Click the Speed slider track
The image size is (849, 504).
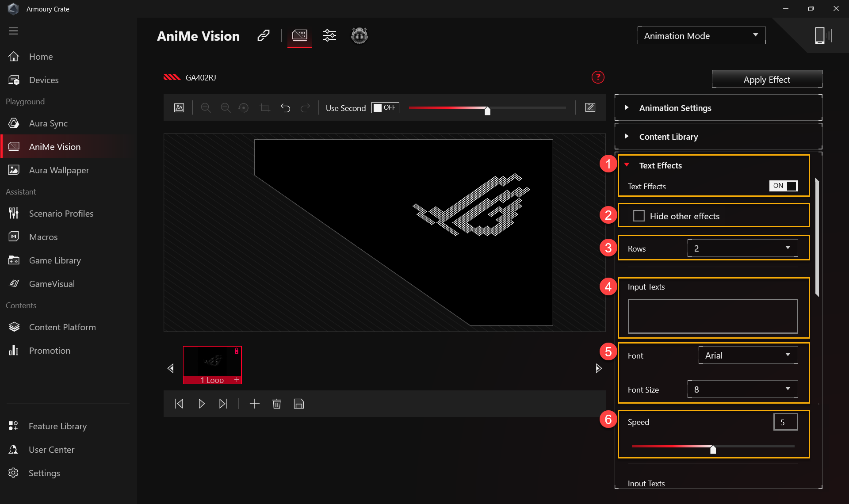752,447
